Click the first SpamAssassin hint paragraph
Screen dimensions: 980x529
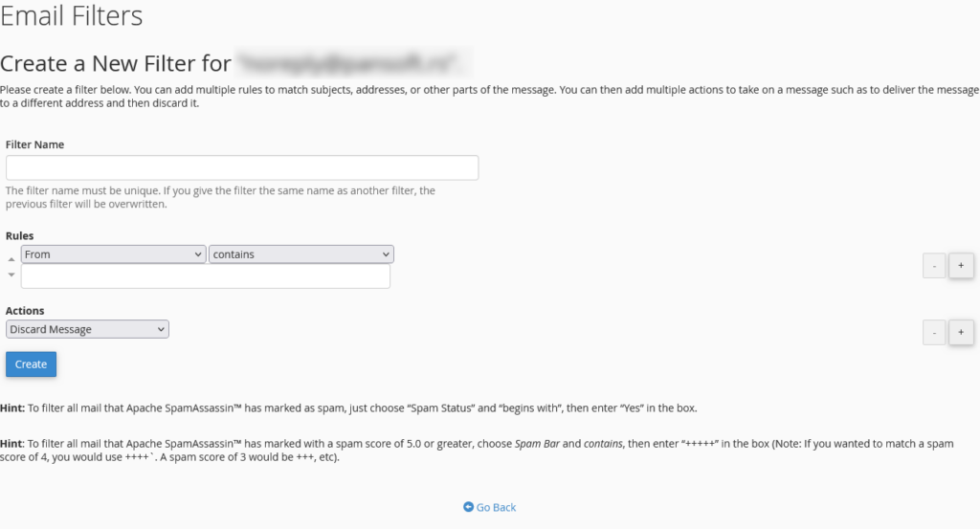[349, 408]
